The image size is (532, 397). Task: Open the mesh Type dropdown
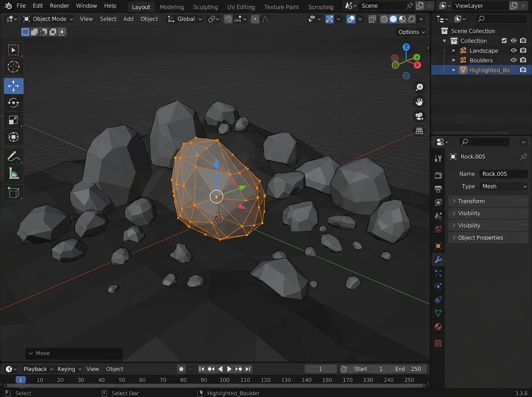point(503,187)
